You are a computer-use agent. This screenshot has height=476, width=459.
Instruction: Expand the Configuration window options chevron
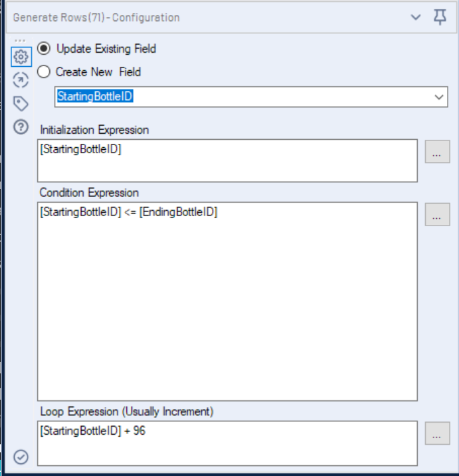pos(416,17)
